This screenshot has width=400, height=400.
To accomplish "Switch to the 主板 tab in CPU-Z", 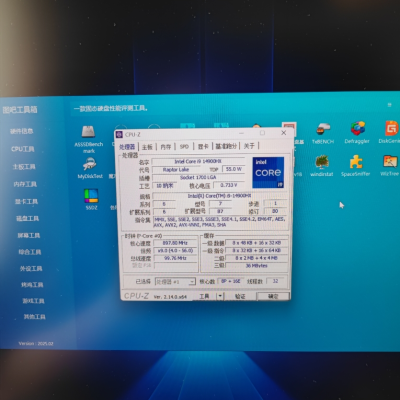I will click(147, 147).
